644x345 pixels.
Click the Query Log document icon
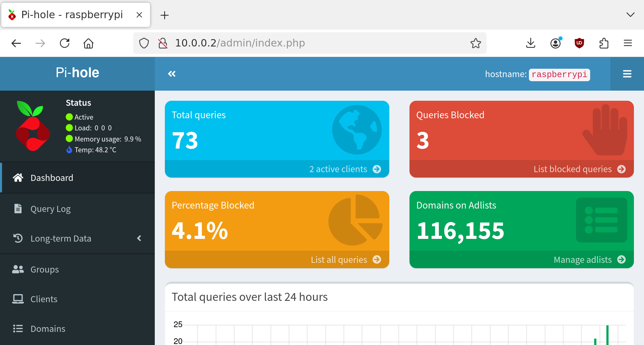point(18,209)
